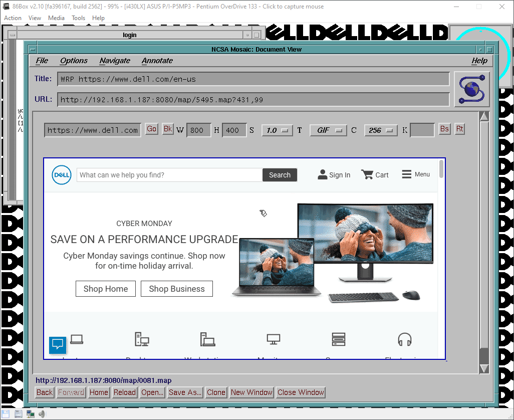
Task: Select the monitor category icon
Action: pyautogui.click(x=274, y=339)
